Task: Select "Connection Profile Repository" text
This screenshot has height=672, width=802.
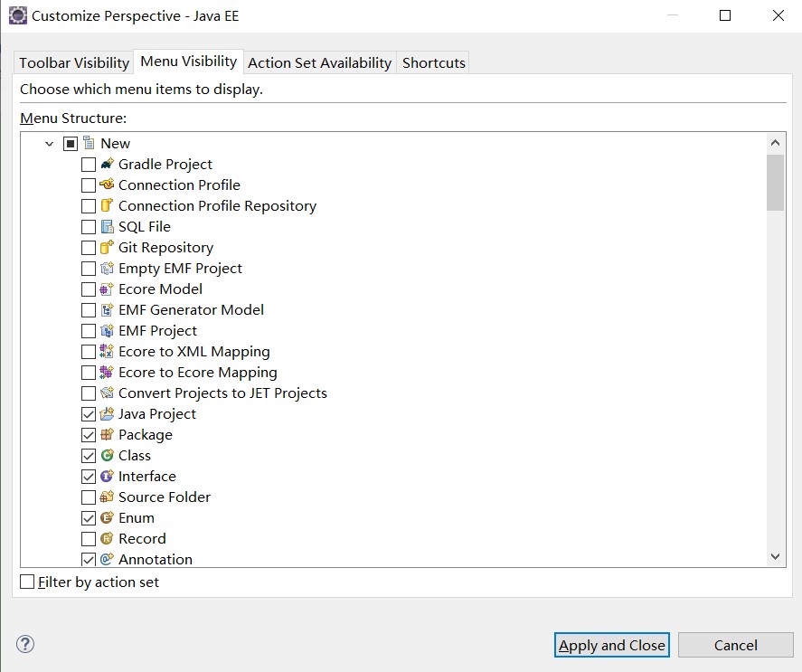Action: [217, 205]
